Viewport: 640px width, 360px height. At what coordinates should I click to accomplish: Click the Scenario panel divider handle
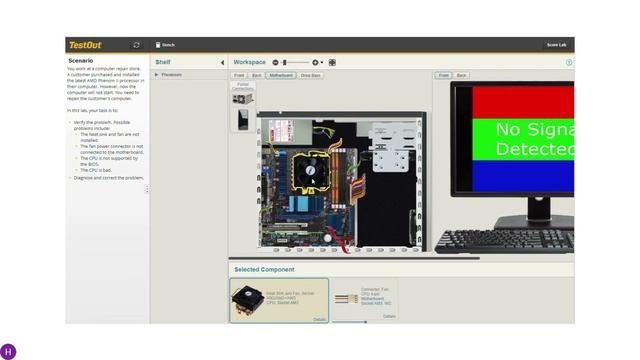tap(147, 189)
